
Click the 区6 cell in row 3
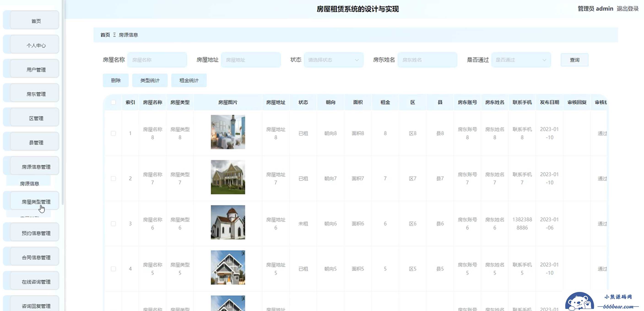click(412, 224)
